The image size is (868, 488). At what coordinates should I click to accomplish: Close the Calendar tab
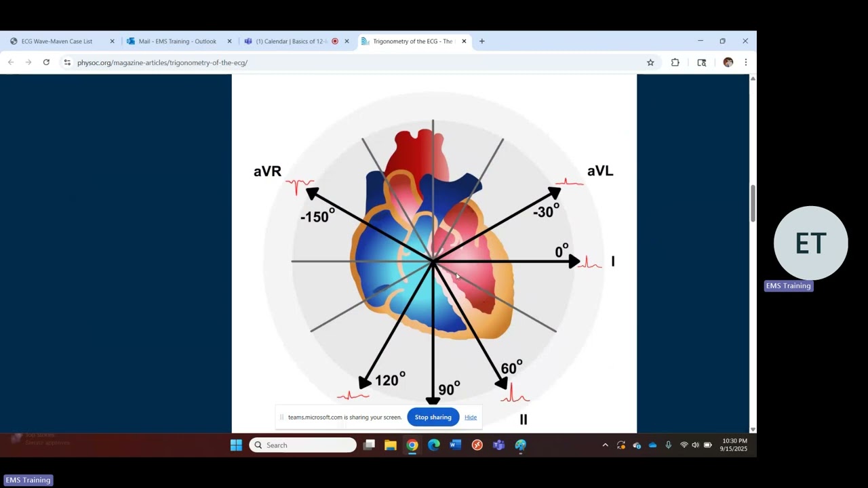[x=347, y=41]
